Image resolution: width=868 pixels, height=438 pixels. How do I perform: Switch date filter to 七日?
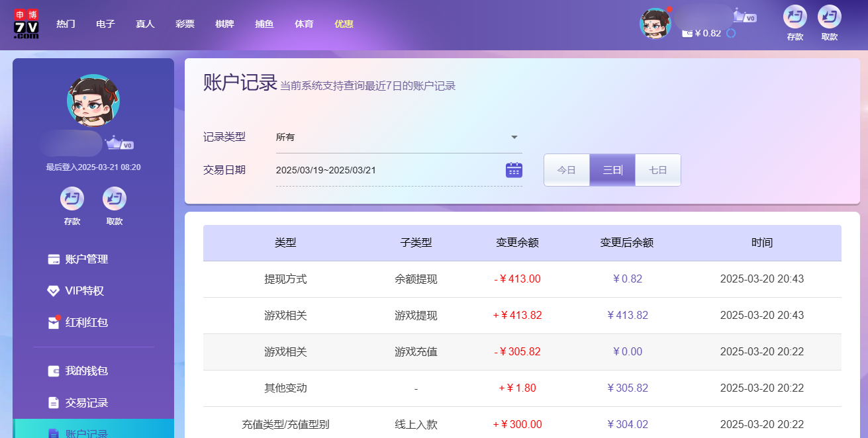pos(657,169)
